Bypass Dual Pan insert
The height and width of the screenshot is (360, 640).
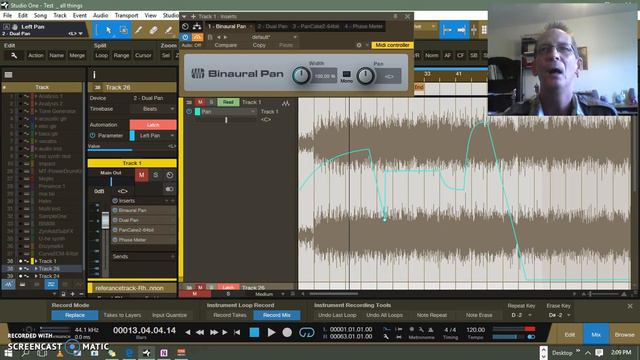(x=115, y=220)
